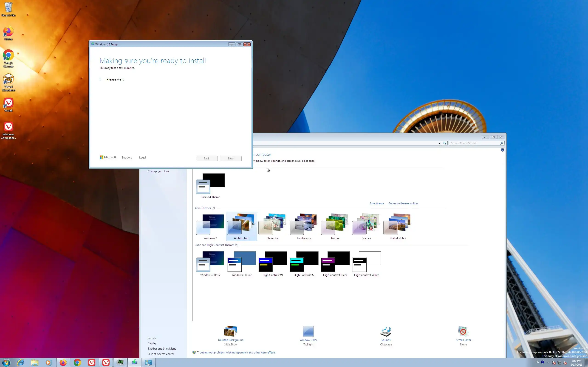Click the Action Center flag icon
The image size is (588, 367).
point(554,363)
